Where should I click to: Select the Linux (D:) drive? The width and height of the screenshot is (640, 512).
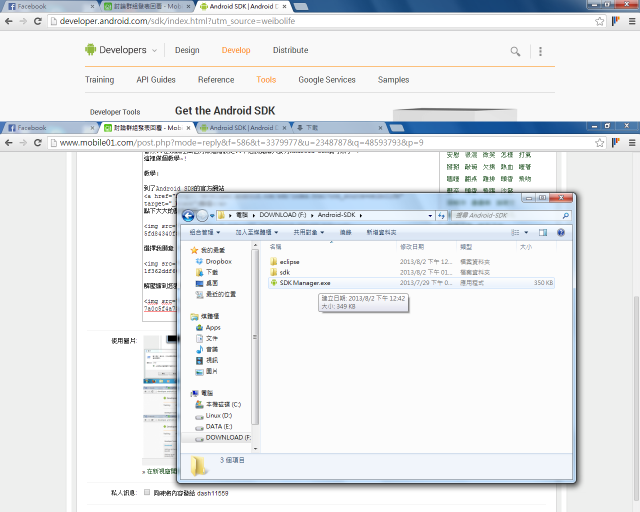tap(214, 416)
